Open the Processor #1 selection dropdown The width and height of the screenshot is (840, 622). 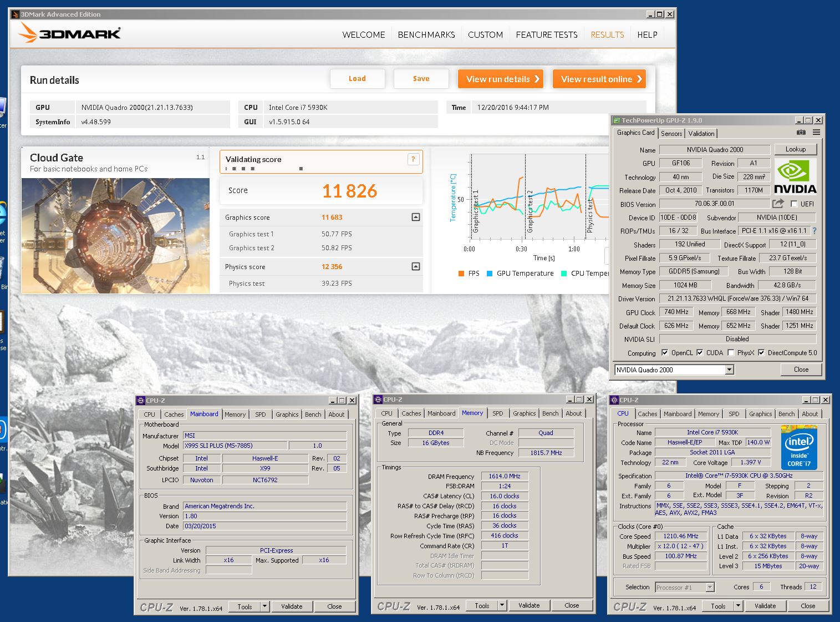click(x=710, y=587)
